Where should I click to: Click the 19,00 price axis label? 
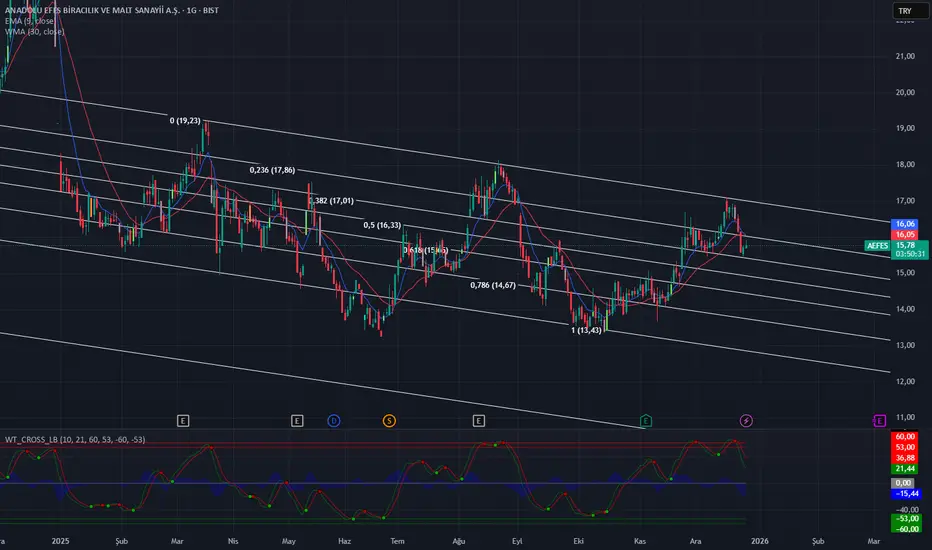coord(905,128)
